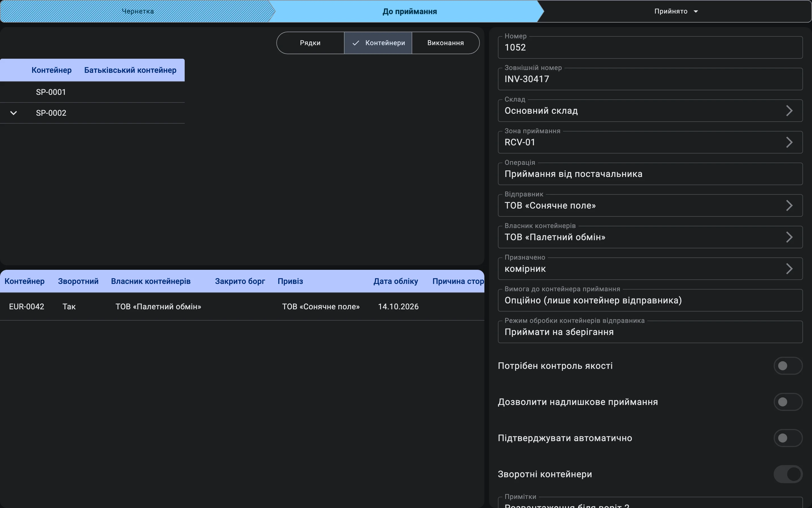Switch to the Рядки tab

click(x=310, y=43)
